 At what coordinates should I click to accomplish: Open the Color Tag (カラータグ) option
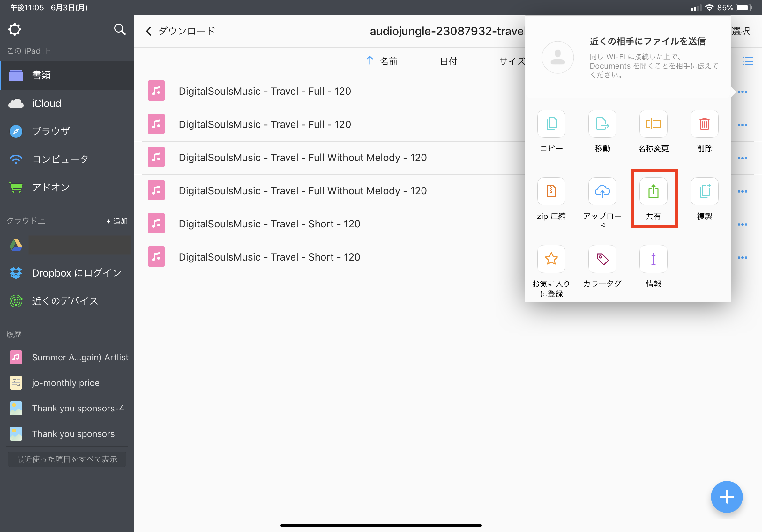point(602,259)
